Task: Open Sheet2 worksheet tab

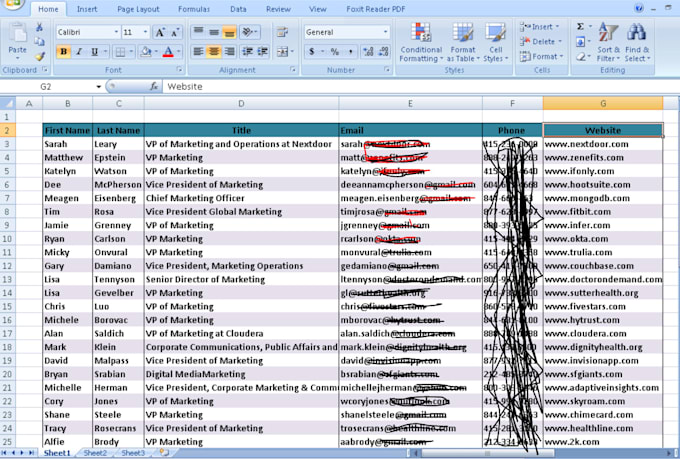Action: pyautogui.click(x=95, y=453)
